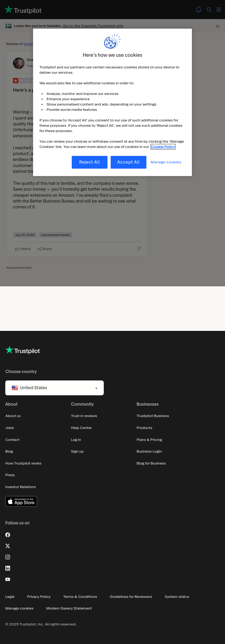The height and width of the screenshot is (644, 225).
Task: Open the Contact footer link
Action: 12,440
